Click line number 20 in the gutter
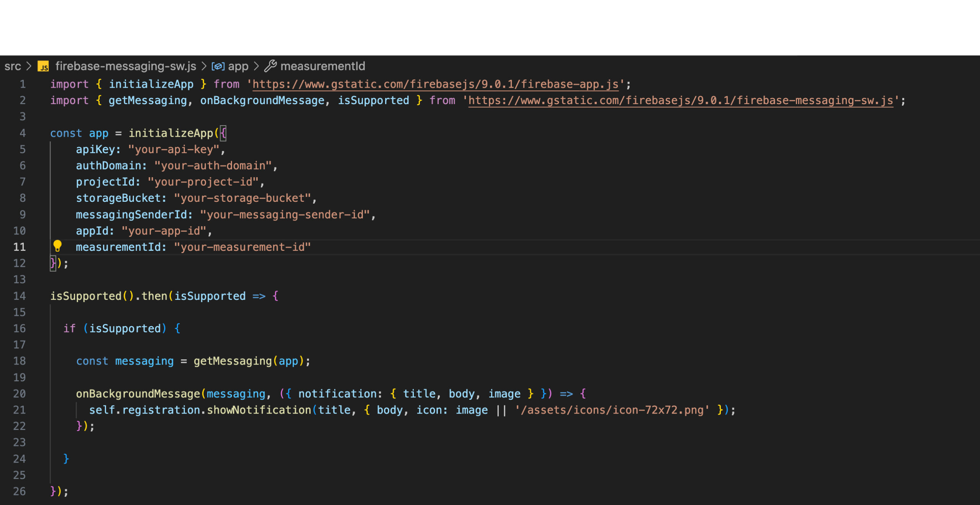 (x=20, y=394)
